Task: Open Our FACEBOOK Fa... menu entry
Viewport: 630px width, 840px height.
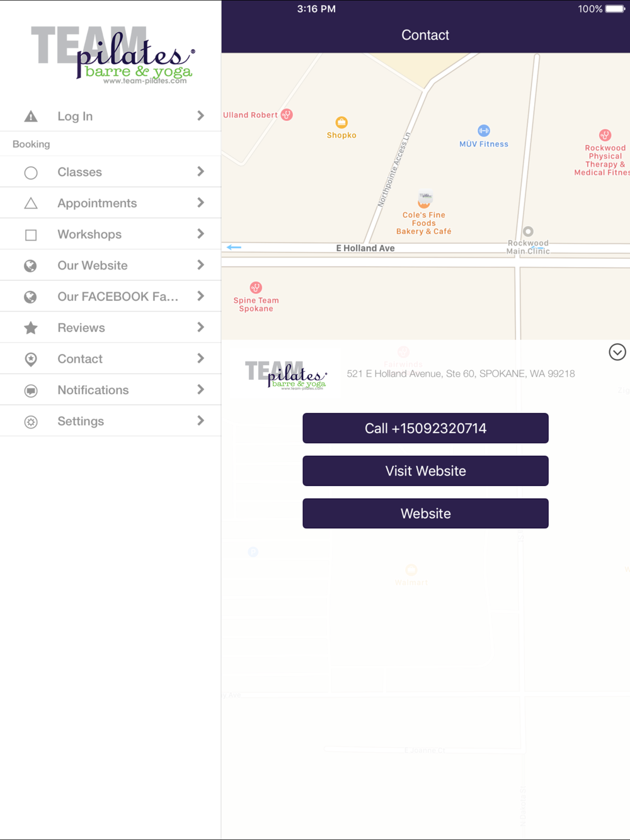Action: pos(110,297)
